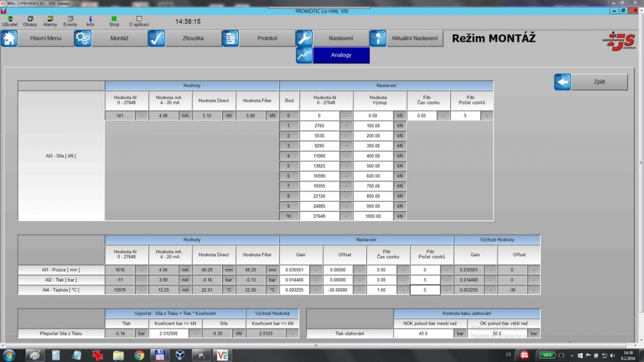Click the chart icon beside Analogy
Image resolution: width=644 pixels, height=362 pixels.
[304, 55]
